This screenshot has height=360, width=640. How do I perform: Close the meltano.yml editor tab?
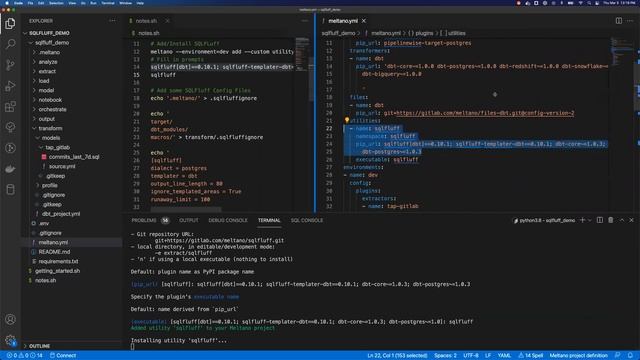pos(364,21)
